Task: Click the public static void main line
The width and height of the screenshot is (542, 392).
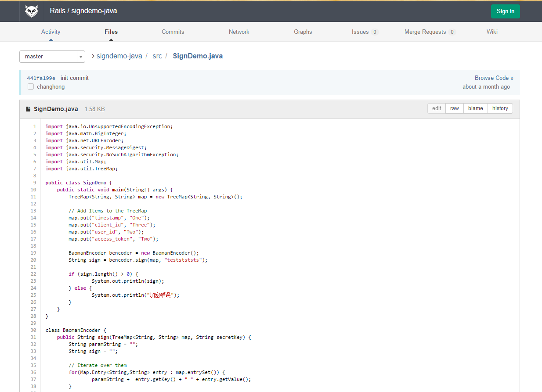Action: pos(115,190)
